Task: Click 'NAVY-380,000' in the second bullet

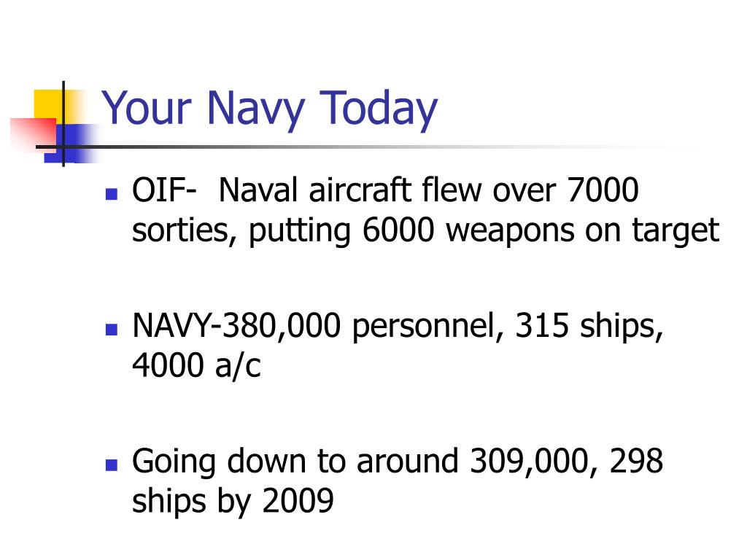Action: pos(236,326)
